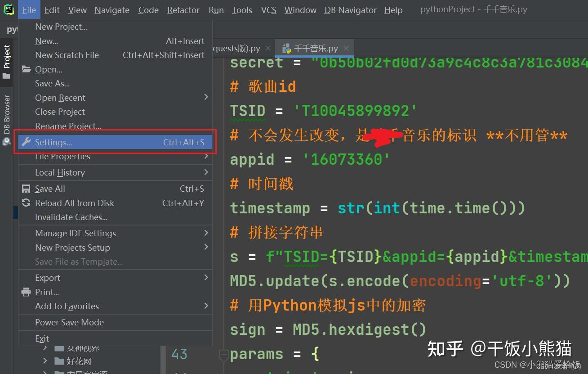
Task: Click the Settings wrench icon
Action: [27, 142]
